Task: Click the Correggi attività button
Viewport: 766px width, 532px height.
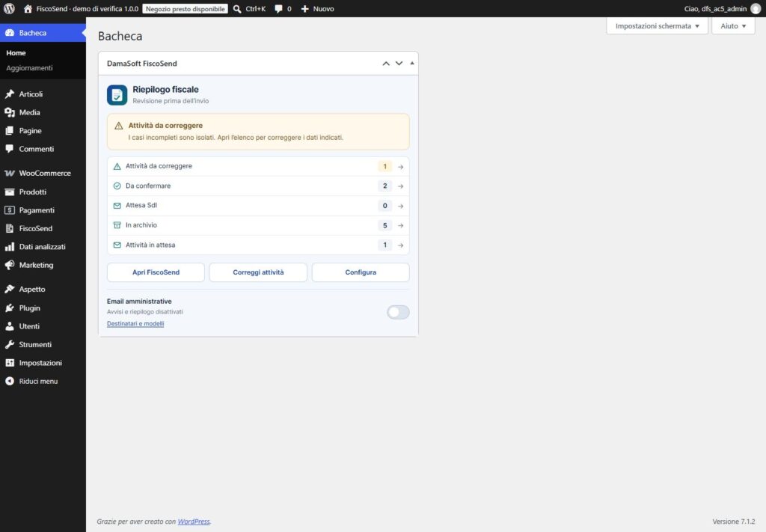Action: 258,272
